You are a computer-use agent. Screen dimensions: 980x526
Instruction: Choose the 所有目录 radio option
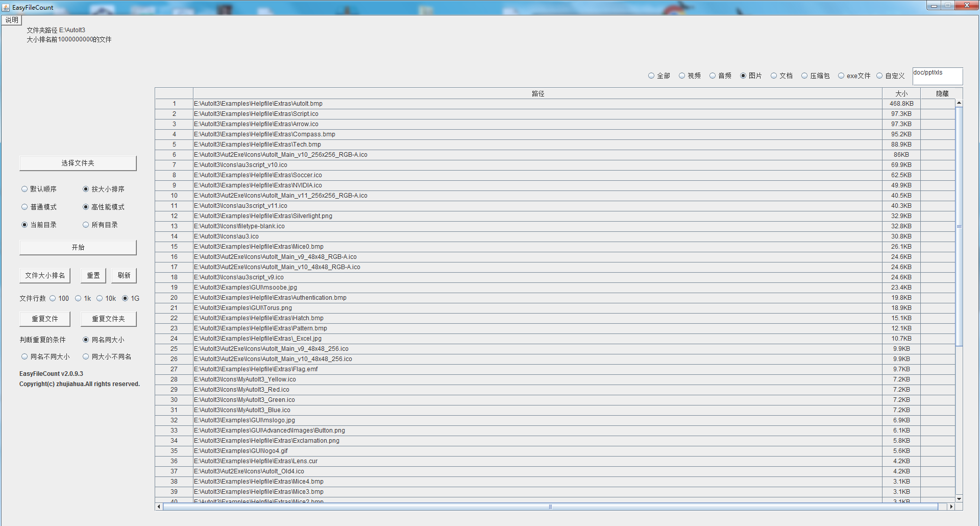[x=86, y=225]
